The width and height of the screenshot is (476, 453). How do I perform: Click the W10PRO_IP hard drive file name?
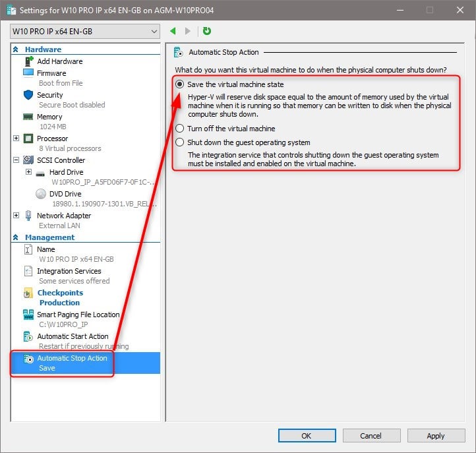click(x=104, y=182)
